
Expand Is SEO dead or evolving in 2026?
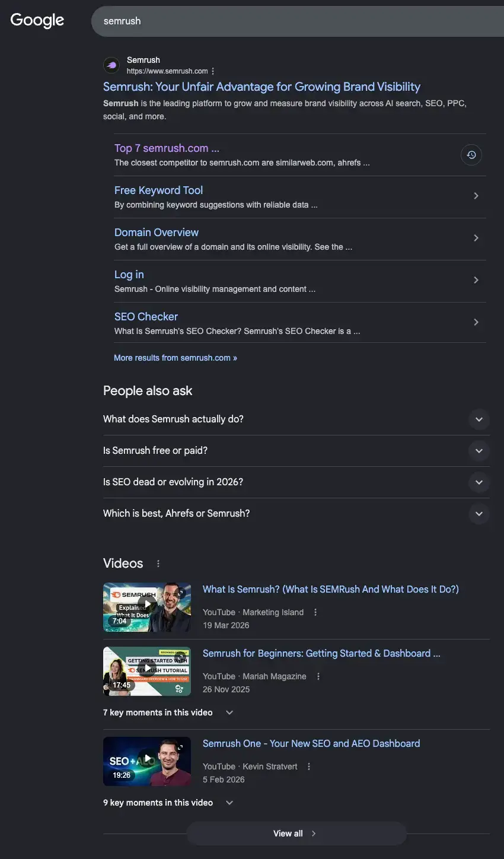click(296, 482)
